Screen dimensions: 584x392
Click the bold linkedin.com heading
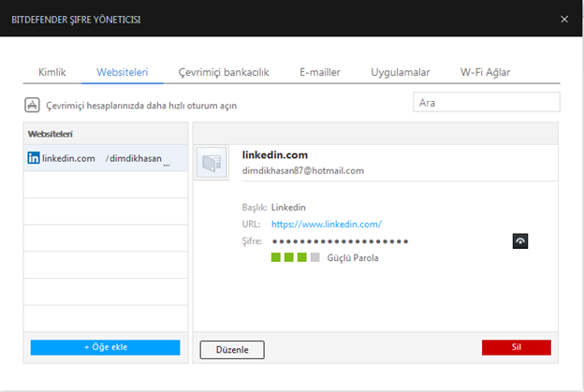[275, 155]
